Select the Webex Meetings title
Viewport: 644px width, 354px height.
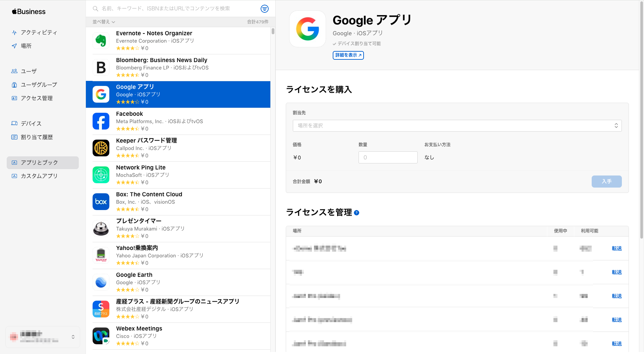click(x=139, y=328)
